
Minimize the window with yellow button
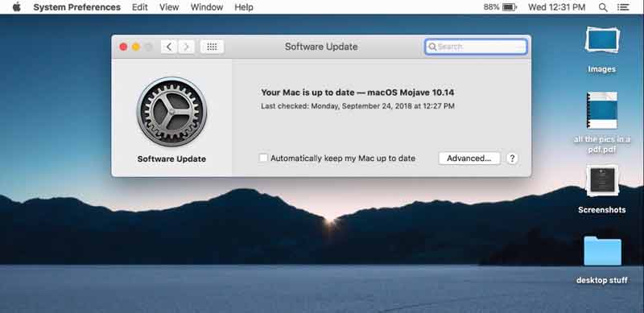pyautogui.click(x=136, y=47)
